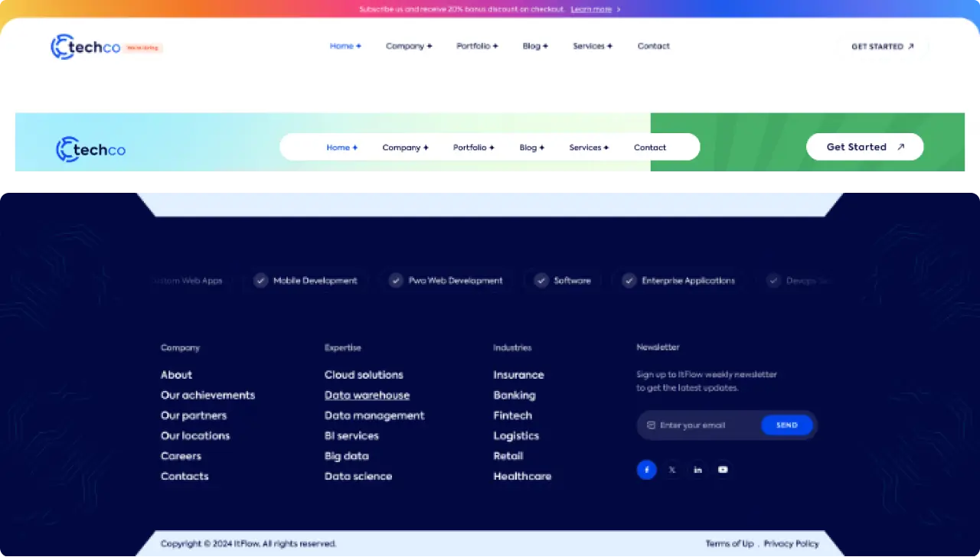Expand Company menu in top header
This screenshot has height=557, width=980.
pyautogui.click(x=409, y=46)
